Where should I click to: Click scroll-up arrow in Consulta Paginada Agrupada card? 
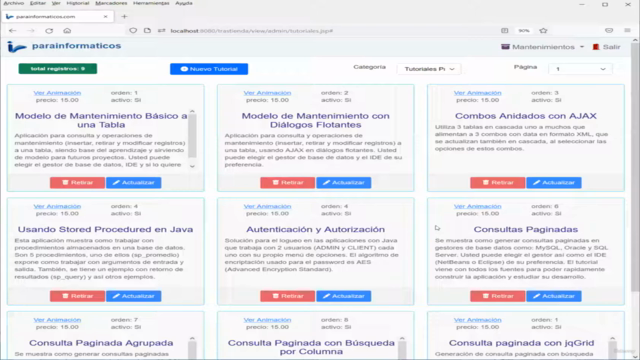click(x=192, y=338)
